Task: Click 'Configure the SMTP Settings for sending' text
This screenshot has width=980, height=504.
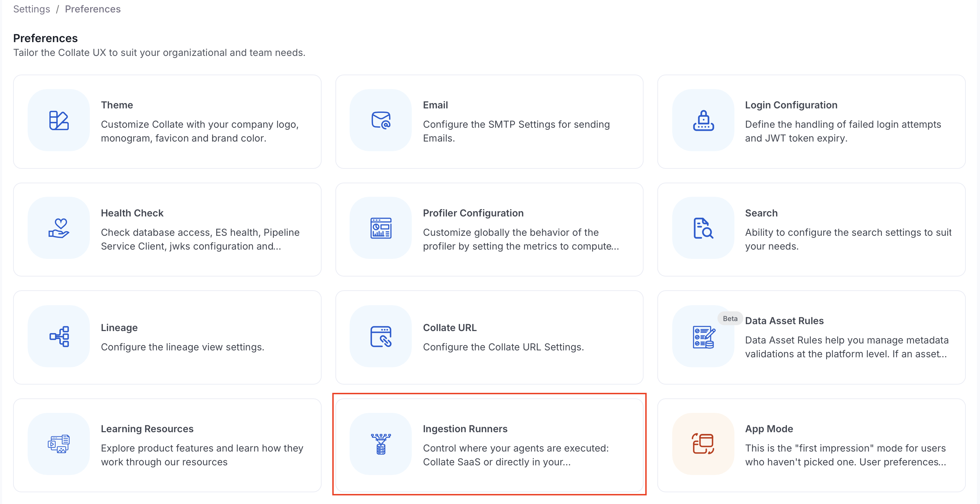Action: [x=516, y=124]
